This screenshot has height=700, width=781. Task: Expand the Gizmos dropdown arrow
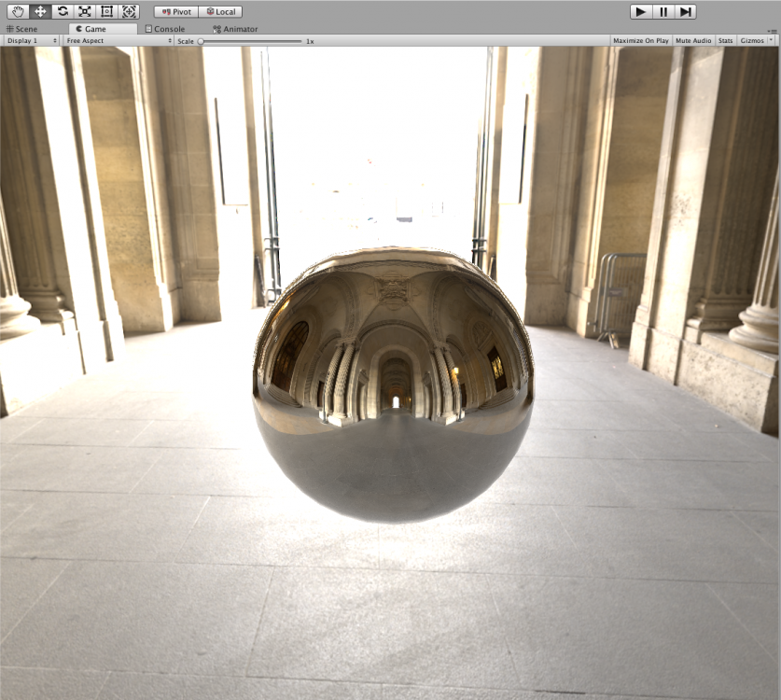point(771,41)
